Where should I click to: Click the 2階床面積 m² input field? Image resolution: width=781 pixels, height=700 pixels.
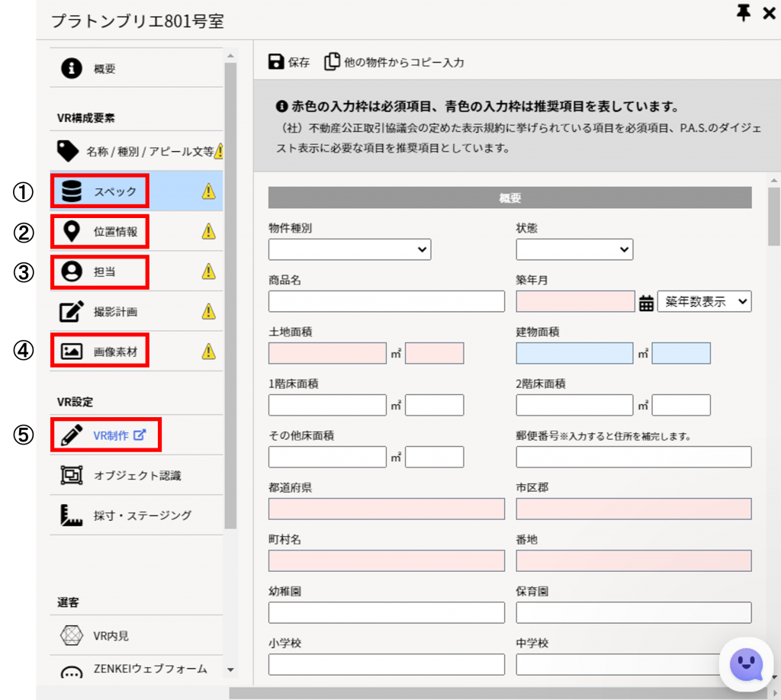[x=574, y=405]
